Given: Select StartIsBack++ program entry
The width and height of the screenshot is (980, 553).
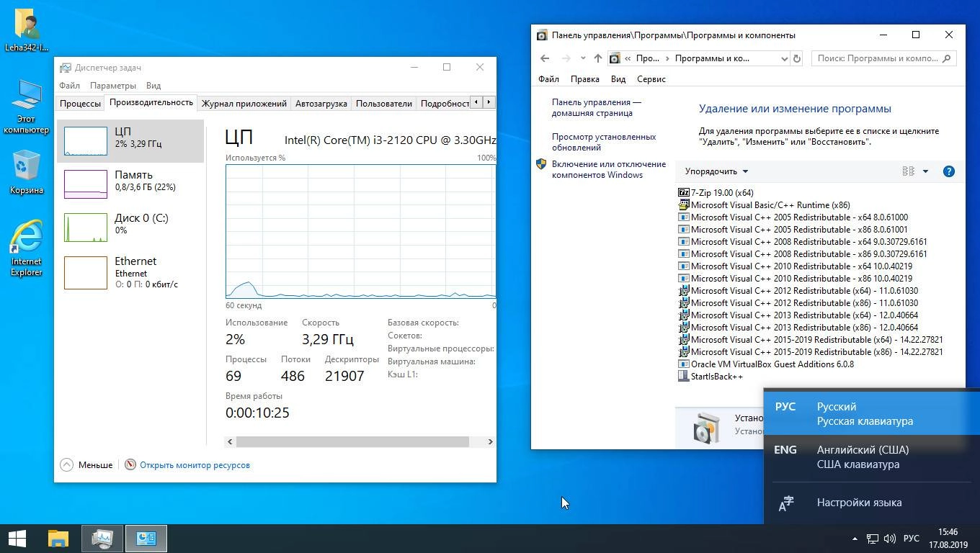Looking at the screenshot, I should pyautogui.click(x=710, y=376).
